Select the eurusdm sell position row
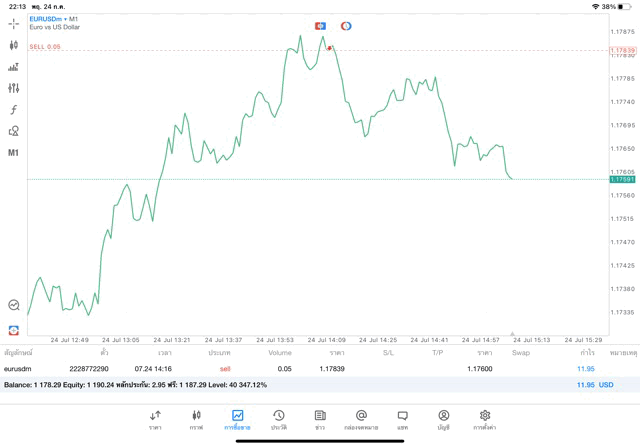 click(x=300, y=369)
